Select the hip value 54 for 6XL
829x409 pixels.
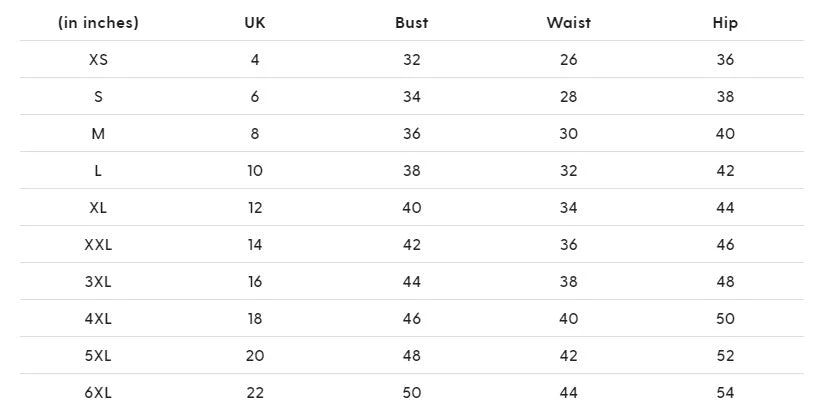[x=725, y=393]
